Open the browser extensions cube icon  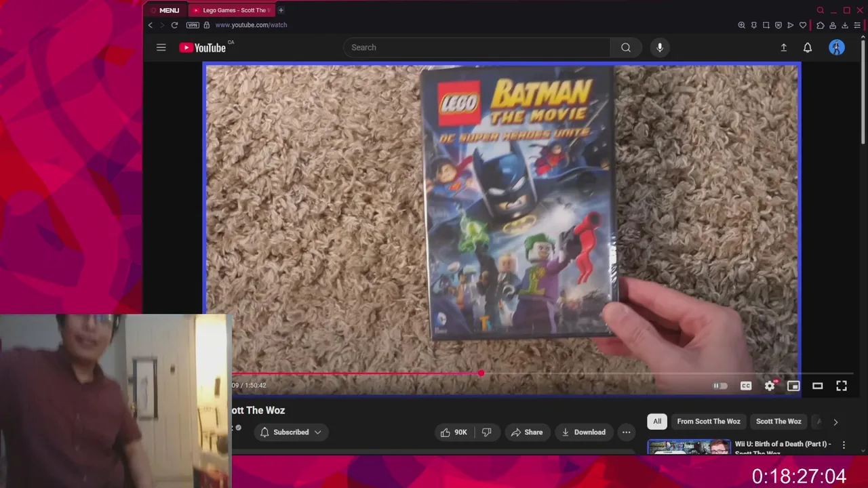(820, 25)
